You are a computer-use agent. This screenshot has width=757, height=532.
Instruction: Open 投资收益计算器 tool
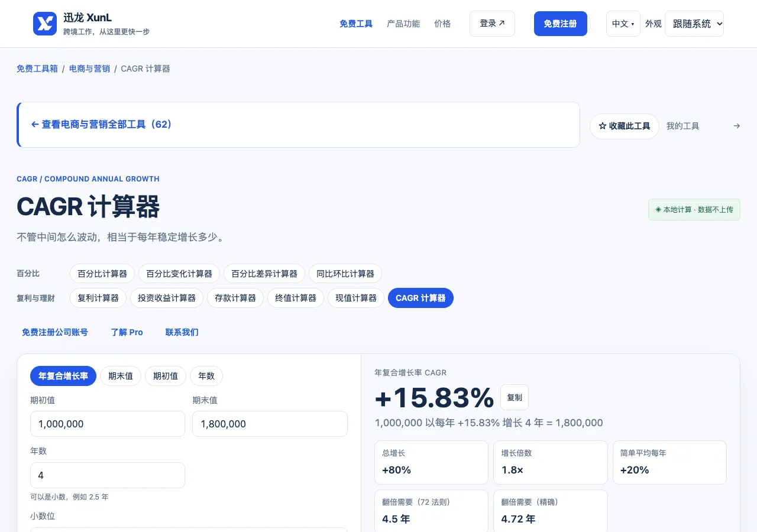[167, 298]
